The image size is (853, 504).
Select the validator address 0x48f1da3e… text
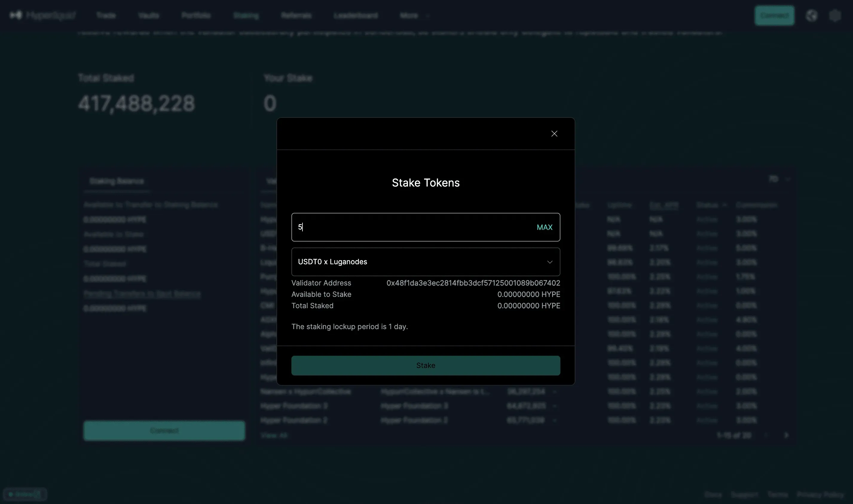473,283
